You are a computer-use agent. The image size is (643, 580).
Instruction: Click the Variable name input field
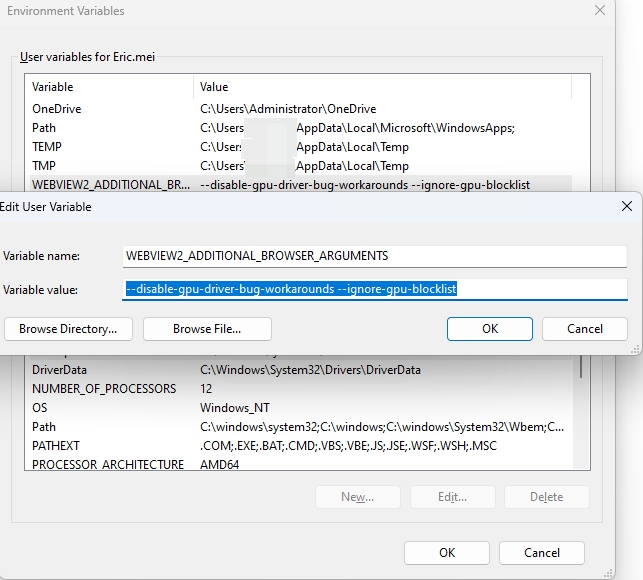(375, 256)
